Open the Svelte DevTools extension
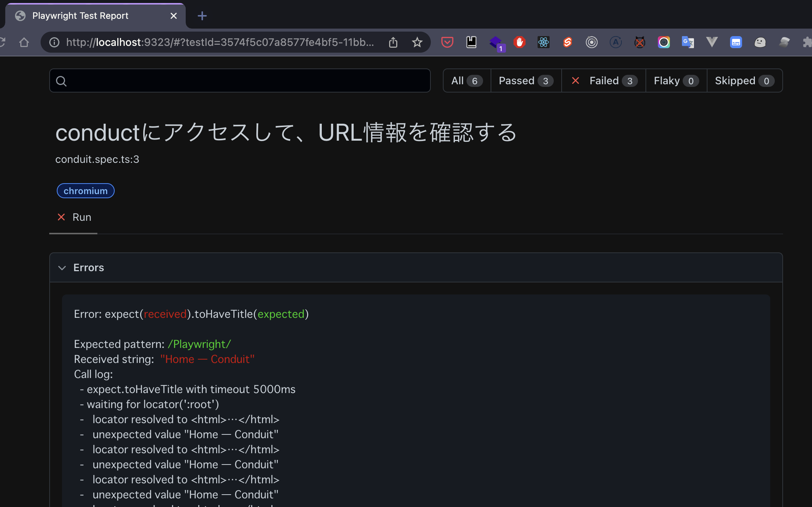812x507 pixels. pos(568,42)
